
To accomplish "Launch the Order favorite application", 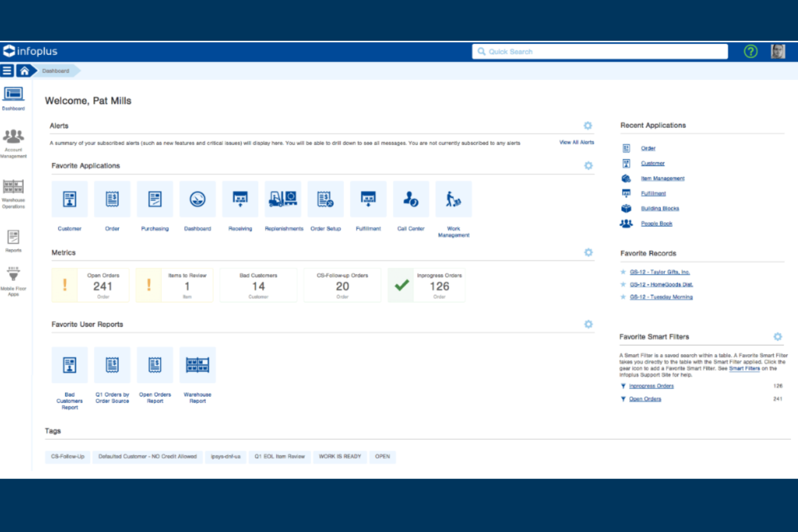I will [112, 199].
